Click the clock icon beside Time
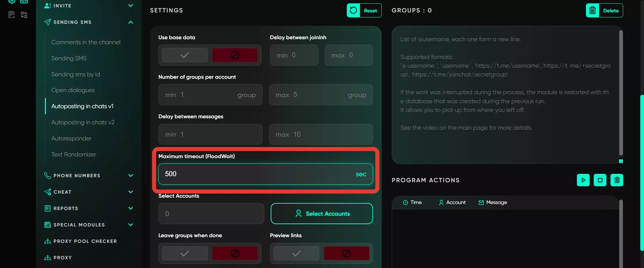Image resolution: width=644 pixels, height=268 pixels. coord(405,203)
